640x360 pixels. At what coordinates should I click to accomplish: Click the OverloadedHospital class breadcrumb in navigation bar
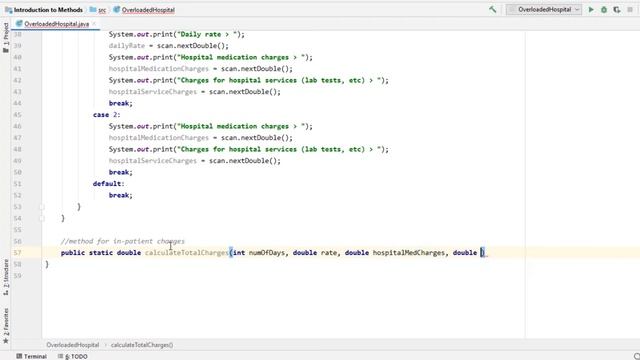coord(144,10)
